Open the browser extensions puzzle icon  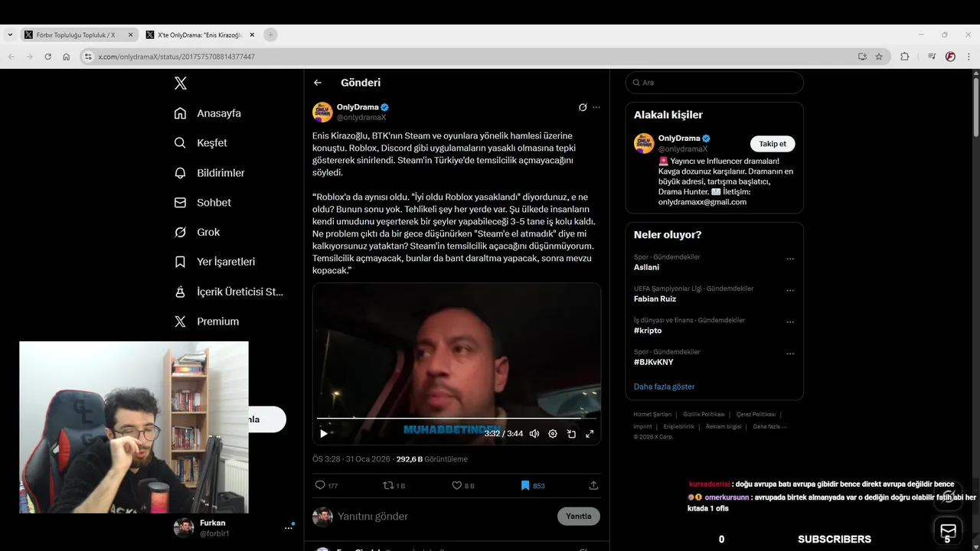point(904,57)
